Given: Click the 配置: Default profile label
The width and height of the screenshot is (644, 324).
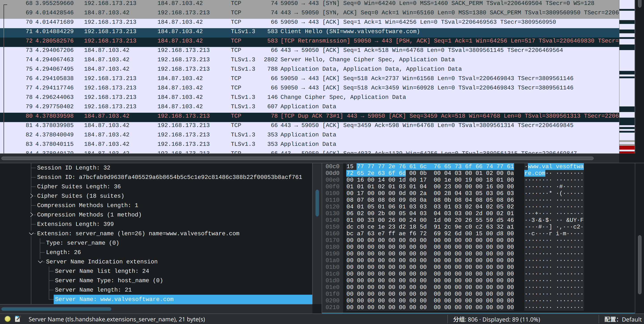Looking at the screenshot, I should [623, 319].
